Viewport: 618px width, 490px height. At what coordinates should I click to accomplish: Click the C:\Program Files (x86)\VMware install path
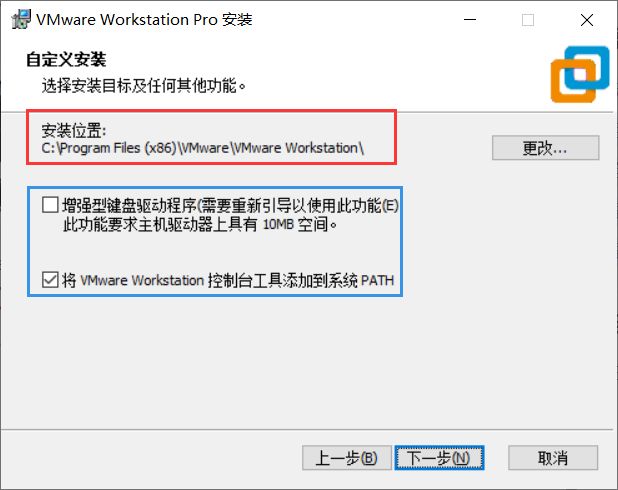click(203, 148)
